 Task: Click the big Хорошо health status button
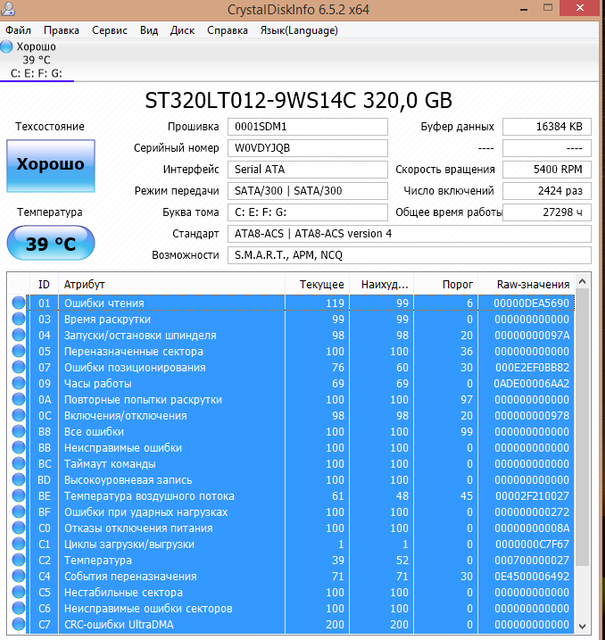coord(51,165)
